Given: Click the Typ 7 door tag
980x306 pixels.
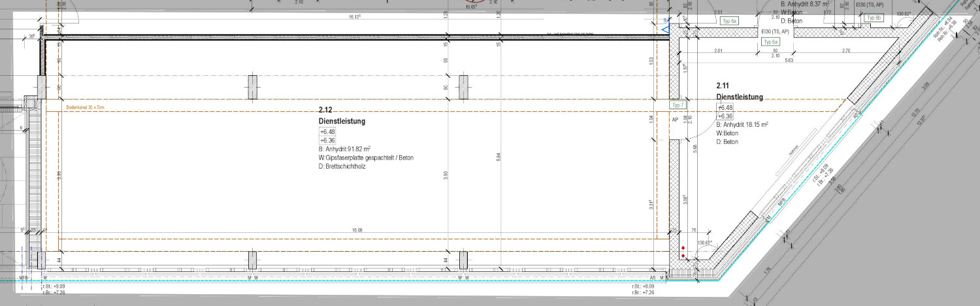Looking at the screenshot, I should click(678, 105).
